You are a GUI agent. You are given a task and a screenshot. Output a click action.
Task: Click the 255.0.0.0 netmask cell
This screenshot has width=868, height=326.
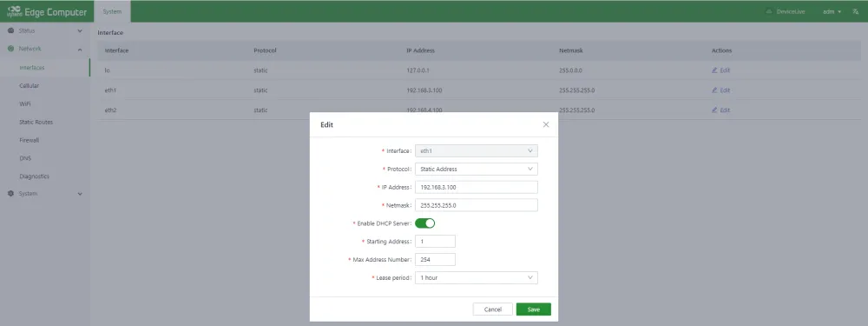point(571,70)
